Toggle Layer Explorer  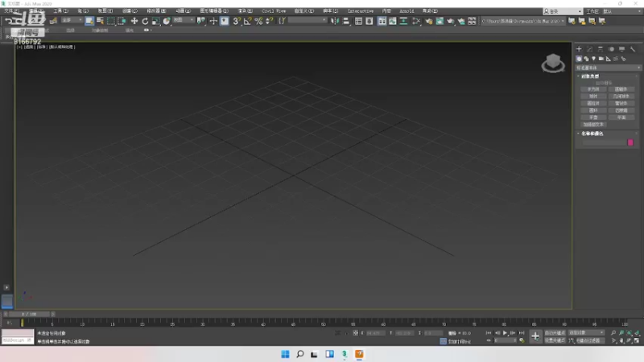point(369,21)
